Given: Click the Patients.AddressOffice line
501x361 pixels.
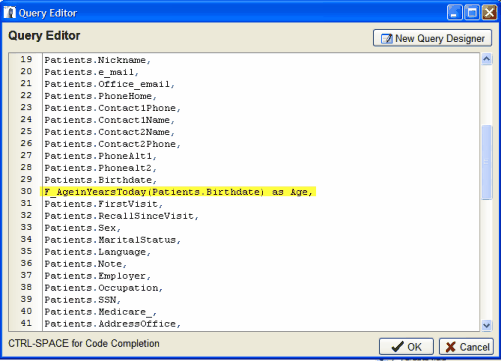Looking at the screenshot, I should click(x=112, y=324).
